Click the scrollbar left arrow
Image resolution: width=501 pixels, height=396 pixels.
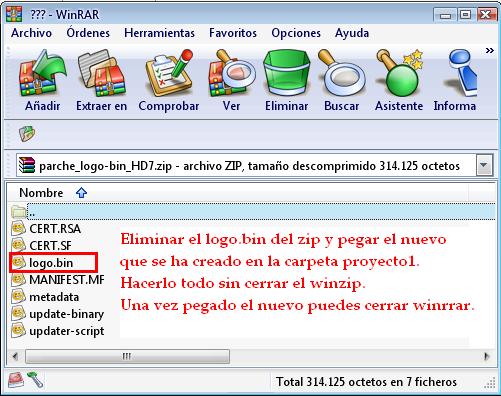(15, 356)
